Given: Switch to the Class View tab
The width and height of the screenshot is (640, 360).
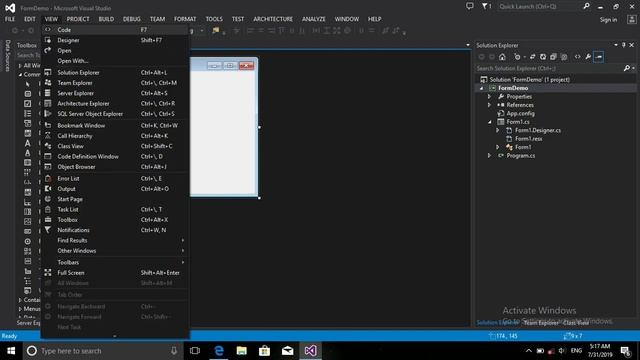Looking at the screenshot, I should pos(576,323).
